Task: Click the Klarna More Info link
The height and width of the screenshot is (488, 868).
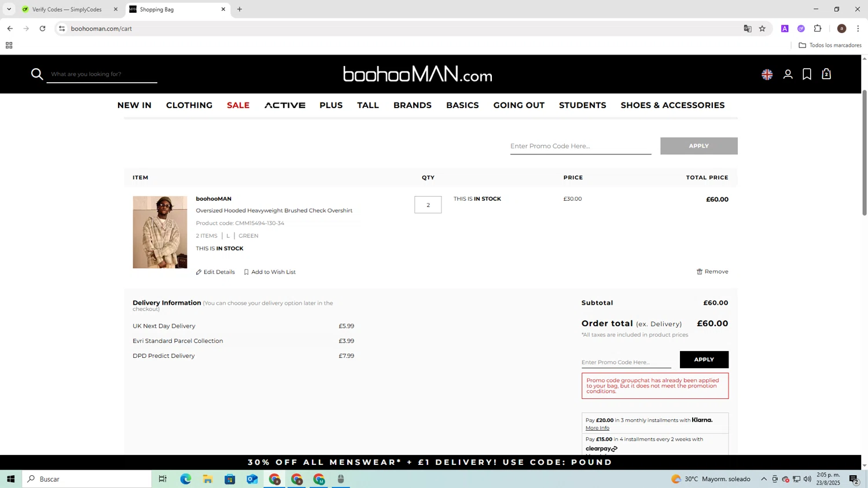Action: click(597, 428)
